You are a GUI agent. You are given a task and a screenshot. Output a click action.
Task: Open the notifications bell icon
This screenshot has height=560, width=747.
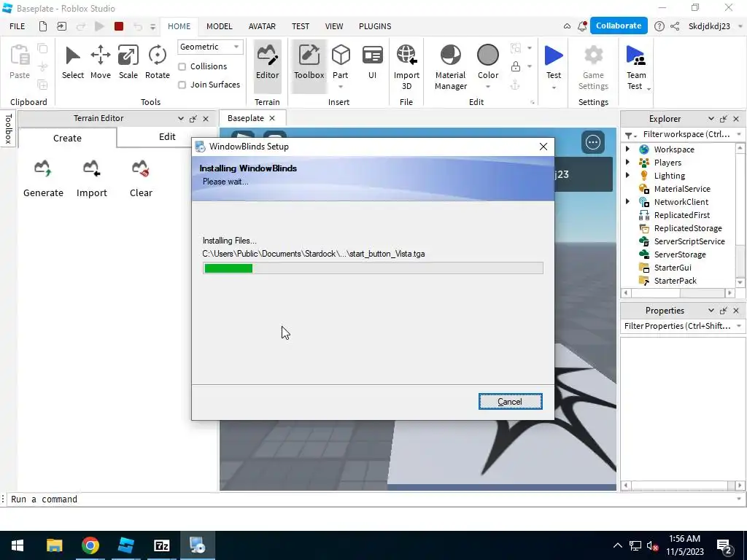click(x=582, y=26)
